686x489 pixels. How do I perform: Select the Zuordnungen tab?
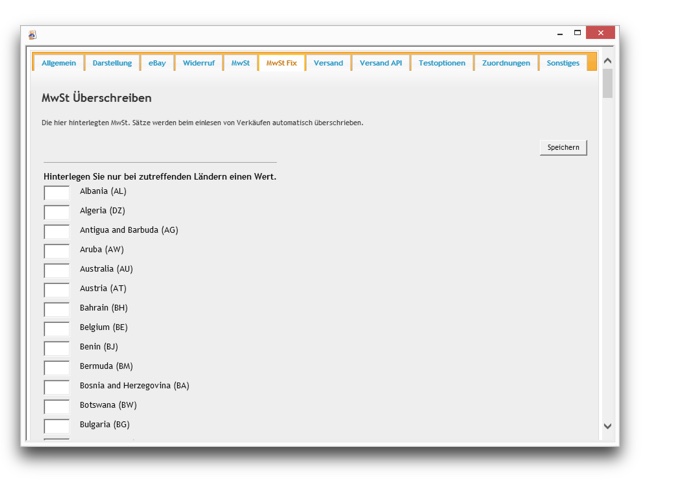[506, 63]
